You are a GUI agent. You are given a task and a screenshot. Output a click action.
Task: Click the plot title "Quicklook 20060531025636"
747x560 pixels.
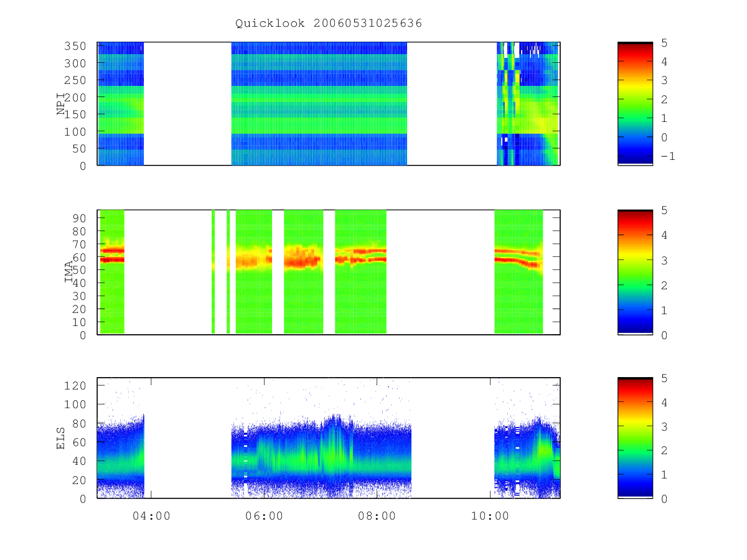tap(329, 23)
